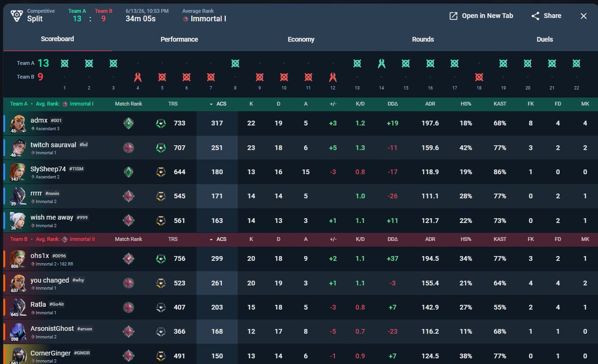The image size is (598, 364).
Task: Click the Split map name
Action: pos(35,19)
